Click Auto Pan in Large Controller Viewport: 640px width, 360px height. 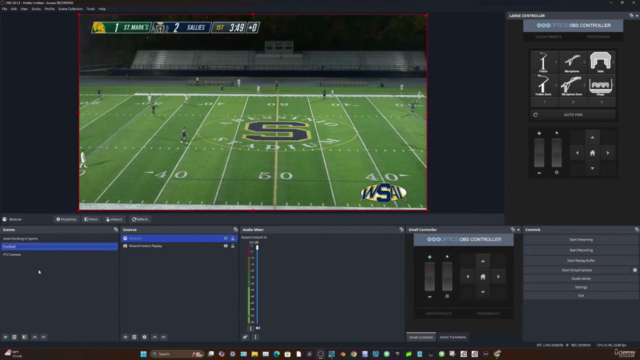coord(573,115)
